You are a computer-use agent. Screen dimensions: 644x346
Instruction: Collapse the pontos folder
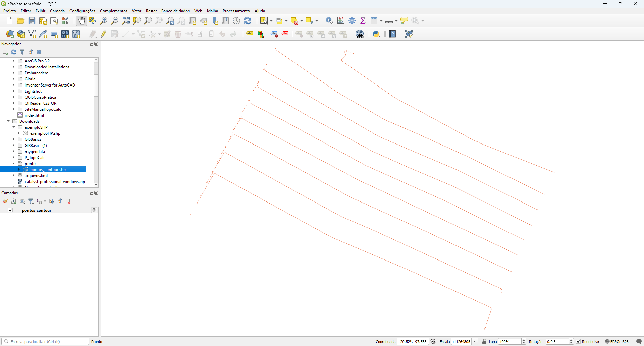pyautogui.click(x=14, y=164)
